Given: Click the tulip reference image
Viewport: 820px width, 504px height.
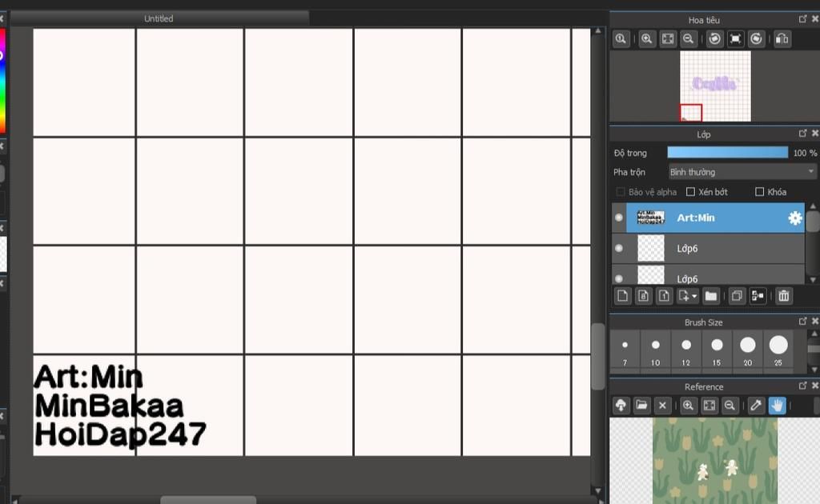Looking at the screenshot, I should tap(715, 461).
